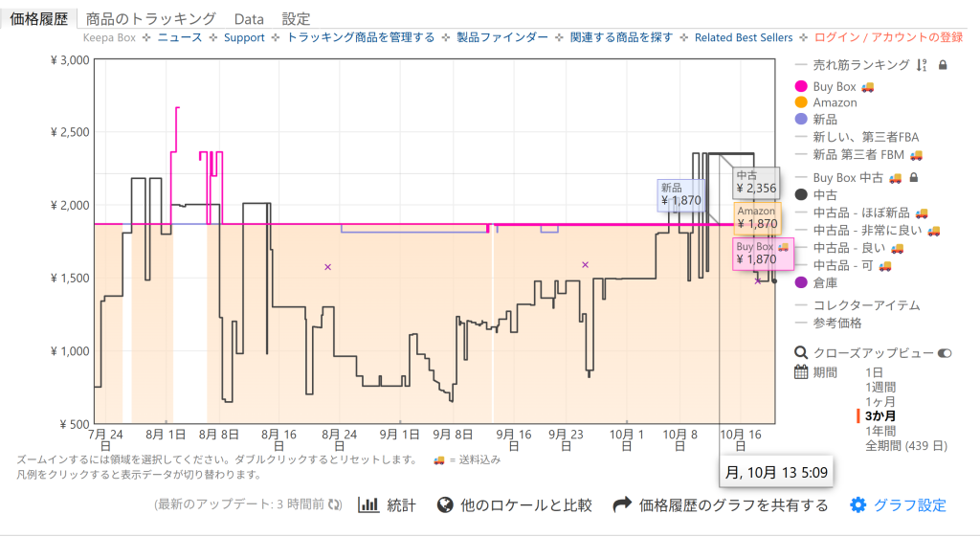
Task: Toggle Buy Box series in the legend
Action: (834, 87)
